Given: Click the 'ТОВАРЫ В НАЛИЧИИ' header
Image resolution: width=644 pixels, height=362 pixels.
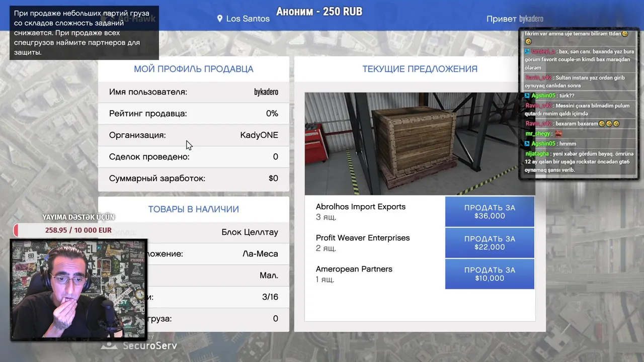Looking at the screenshot, I should pos(194,209).
